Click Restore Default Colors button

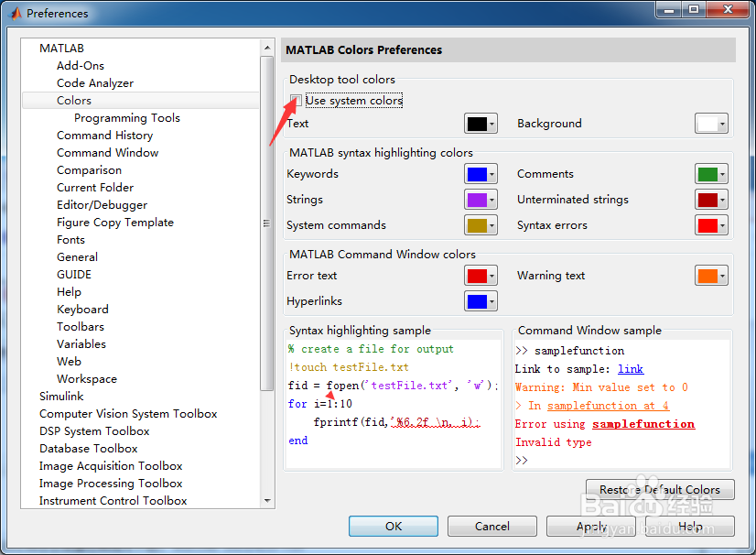[x=660, y=489]
